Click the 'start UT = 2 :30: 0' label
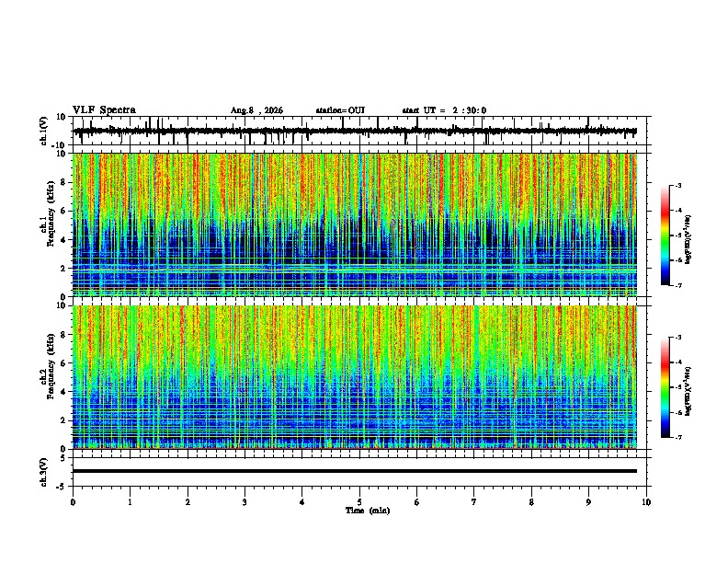 [444, 110]
